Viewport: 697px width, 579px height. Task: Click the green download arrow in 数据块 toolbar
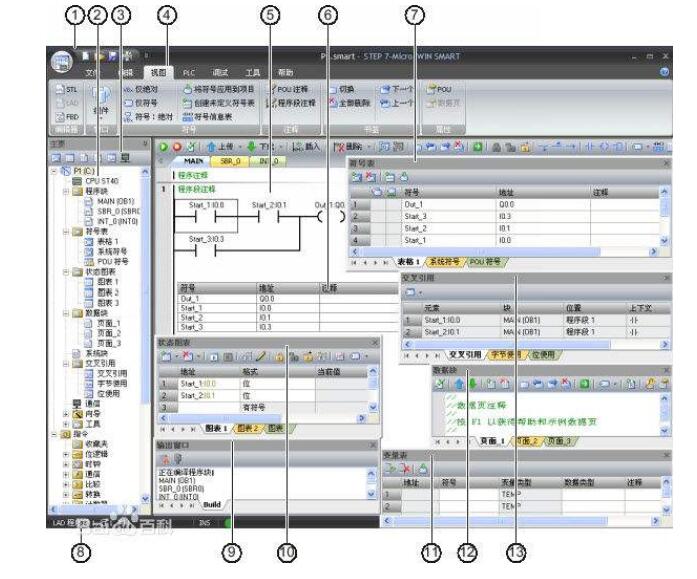pyautogui.click(x=473, y=383)
